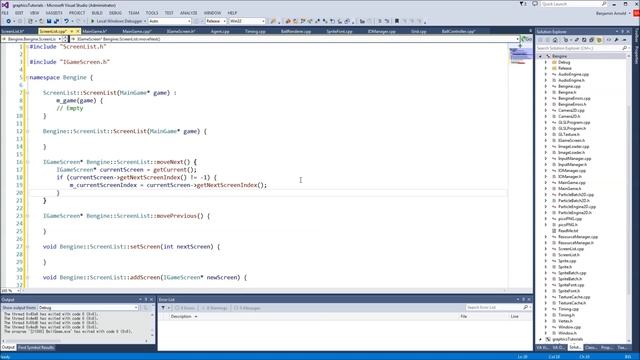Open the Release configuration dropdown
This screenshot has height=360, width=640.
coord(216,21)
